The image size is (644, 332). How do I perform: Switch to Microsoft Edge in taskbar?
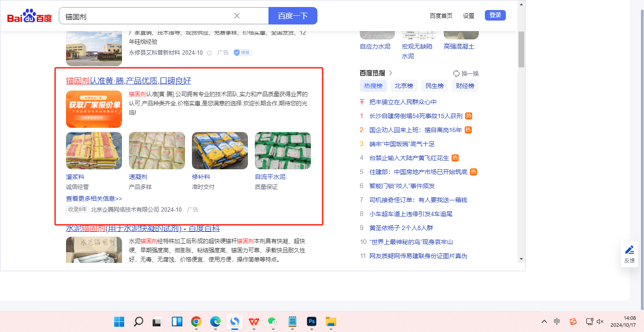[216, 322]
